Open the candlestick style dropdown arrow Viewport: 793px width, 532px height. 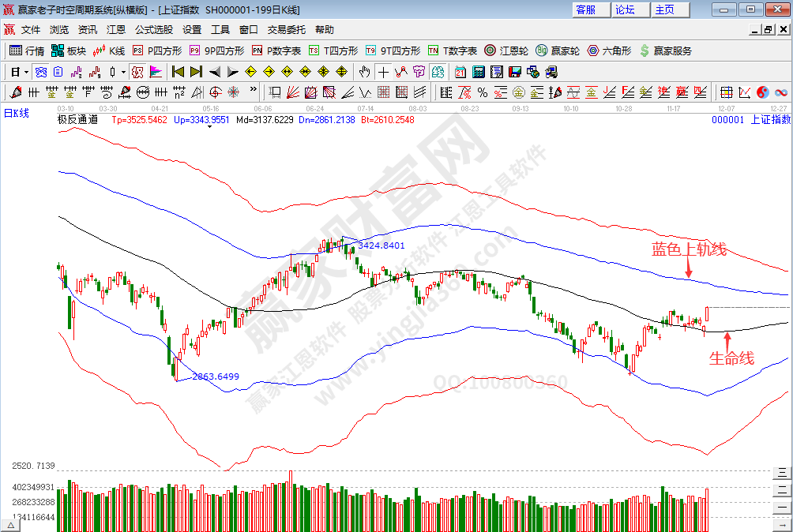pos(123,72)
